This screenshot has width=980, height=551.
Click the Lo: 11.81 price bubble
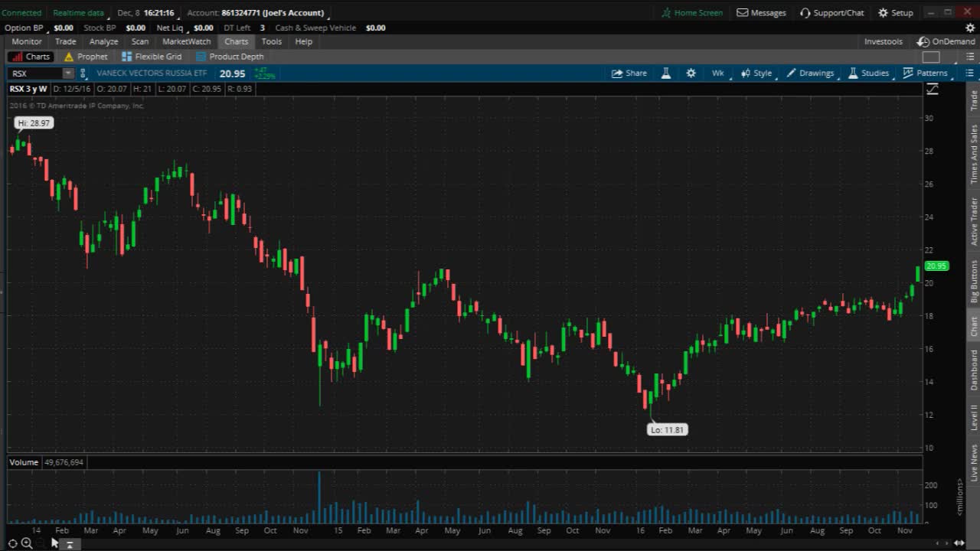coord(667,429)
